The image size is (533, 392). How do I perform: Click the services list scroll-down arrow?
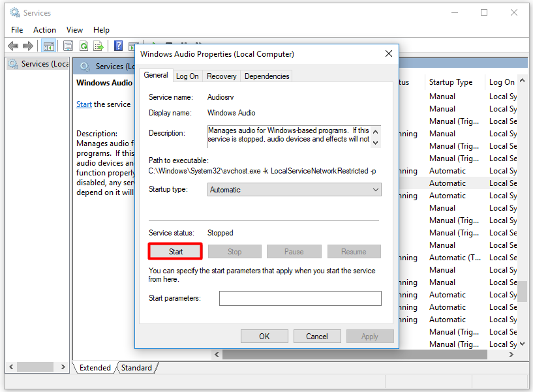pos(523,344)
